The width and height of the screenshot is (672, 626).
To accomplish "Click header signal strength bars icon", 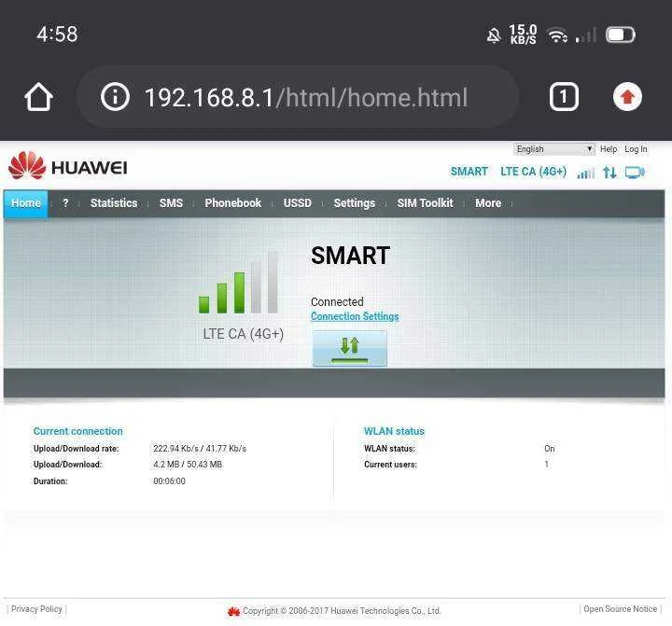I will tap(586, 173).
